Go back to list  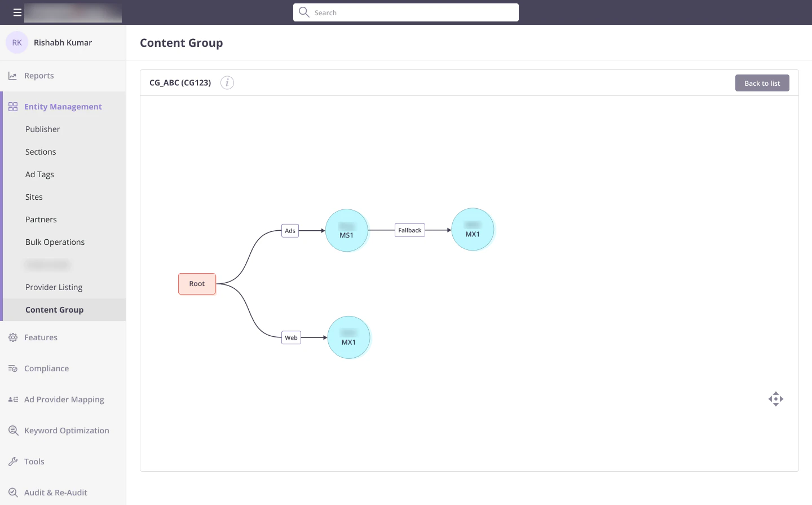pyautogui.click(x=762, y=83)
